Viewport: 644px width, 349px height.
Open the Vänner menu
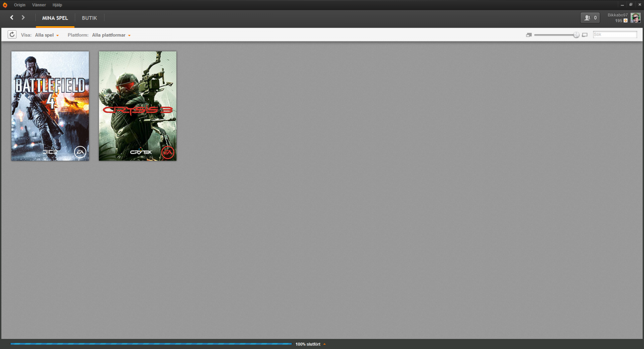39,5
